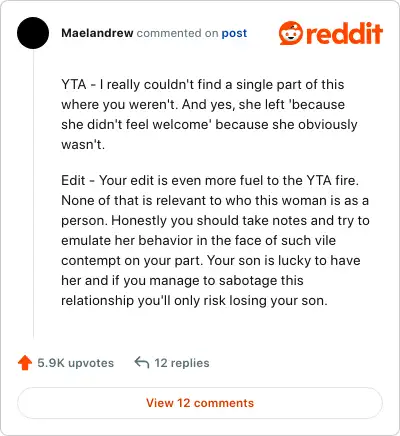400x436 pixels.
Task: Click the line starting "contempt on your part"
Action: coord(211,260)
